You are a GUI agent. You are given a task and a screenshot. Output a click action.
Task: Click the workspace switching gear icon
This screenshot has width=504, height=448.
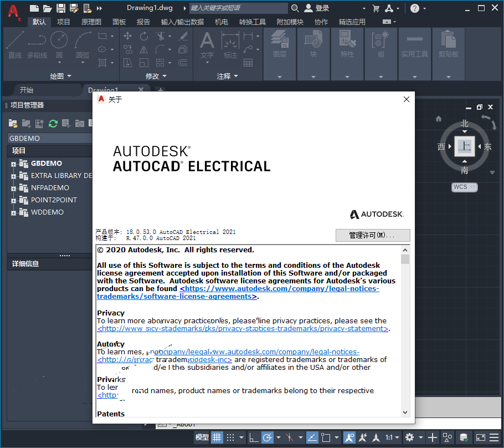(409, 437)
